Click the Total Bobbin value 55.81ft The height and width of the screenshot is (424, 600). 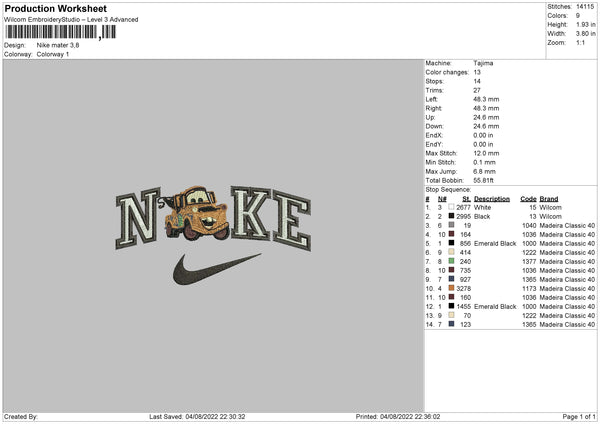[x=483, y=180]
